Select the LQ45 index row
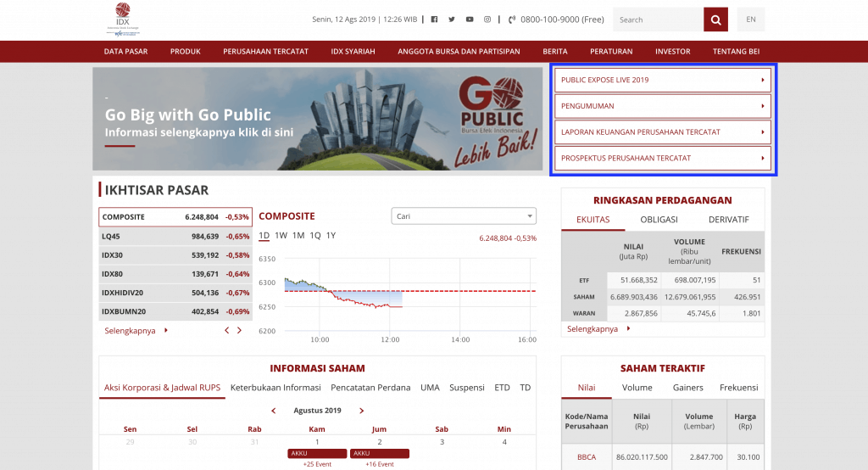 pyautogui.click(x=175, y=236)
